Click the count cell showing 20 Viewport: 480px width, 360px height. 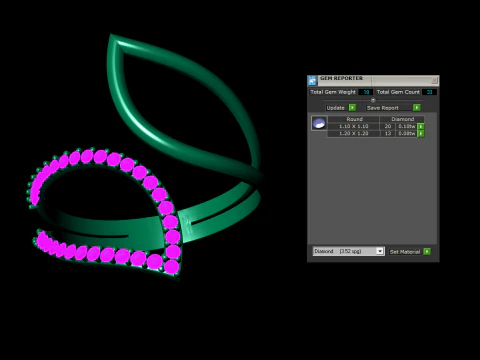point(388,126)
